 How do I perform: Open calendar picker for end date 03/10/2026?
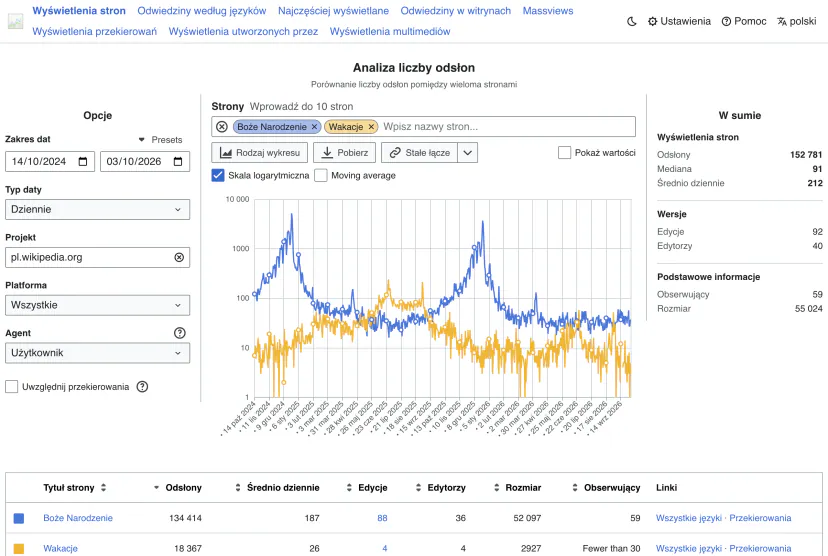tap(178, 162)
